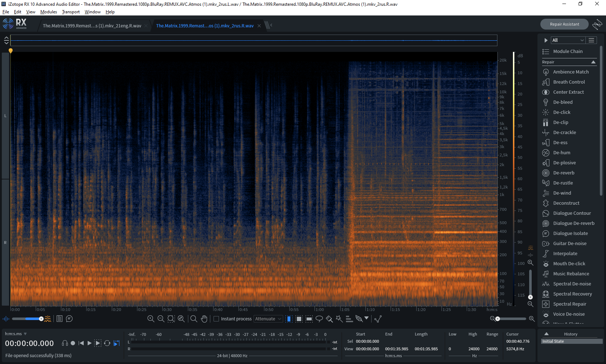606x364 pixels.
Task: Open the File menu
Action: tap(6, 12)
